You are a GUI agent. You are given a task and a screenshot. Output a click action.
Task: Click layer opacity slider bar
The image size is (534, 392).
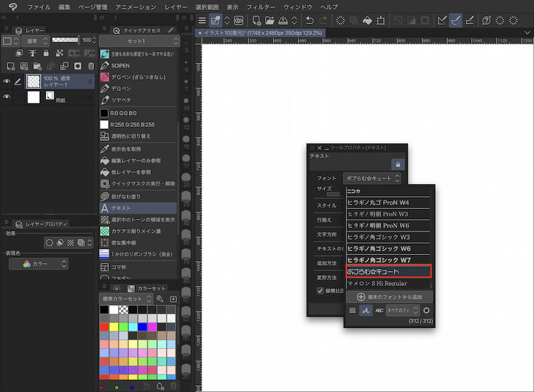pyautogui.click(x=65, y=40)
